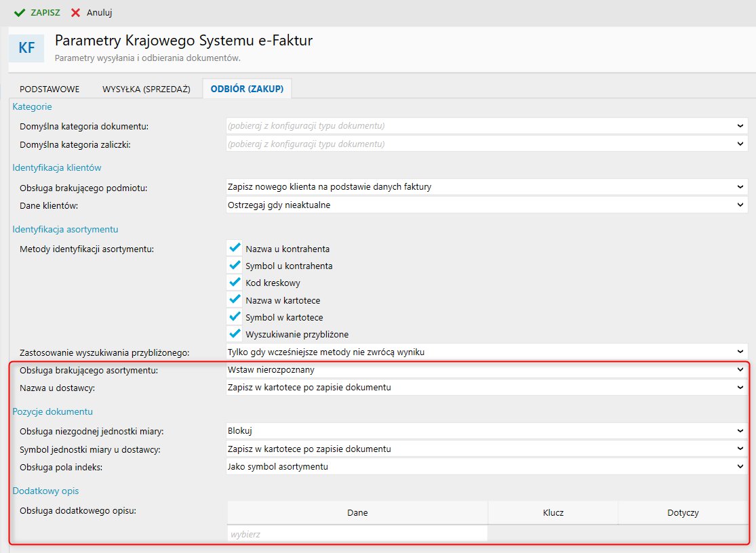Screen dimensions: 756x553
Task: Toggle Symbol u kontrahenta checkbox
Action: tap(235, 265)
